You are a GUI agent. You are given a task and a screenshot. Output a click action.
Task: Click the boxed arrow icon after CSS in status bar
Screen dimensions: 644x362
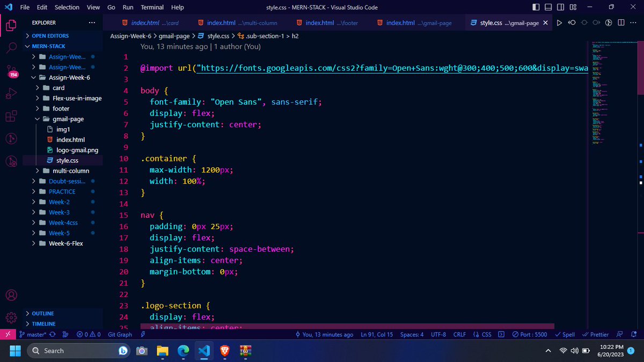tap(501, 334)
